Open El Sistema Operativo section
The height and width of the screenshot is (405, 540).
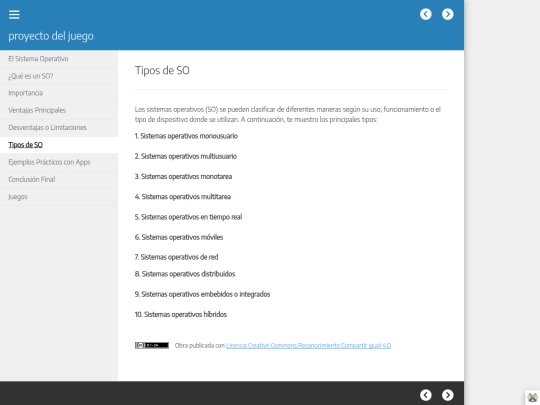[x=59, y=59]
